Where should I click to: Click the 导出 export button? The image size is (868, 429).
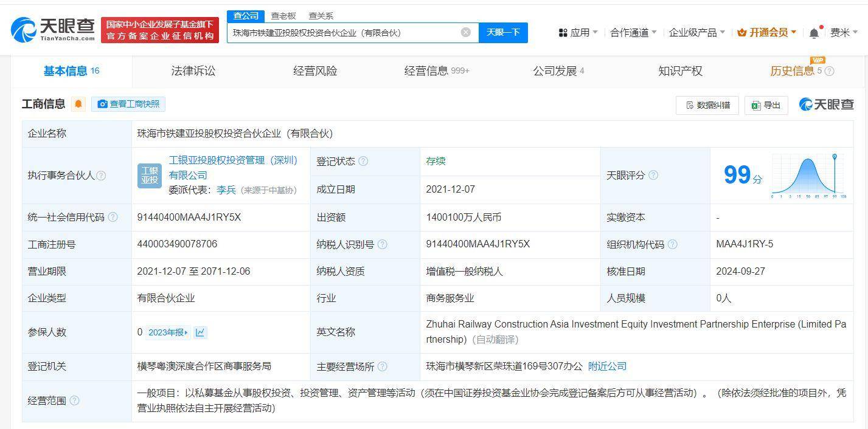coord(766,105)
